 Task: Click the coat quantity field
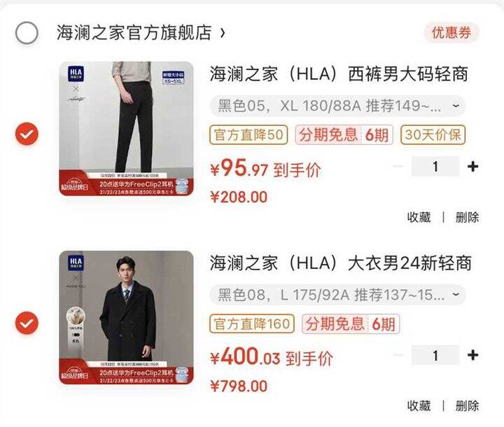435,356
